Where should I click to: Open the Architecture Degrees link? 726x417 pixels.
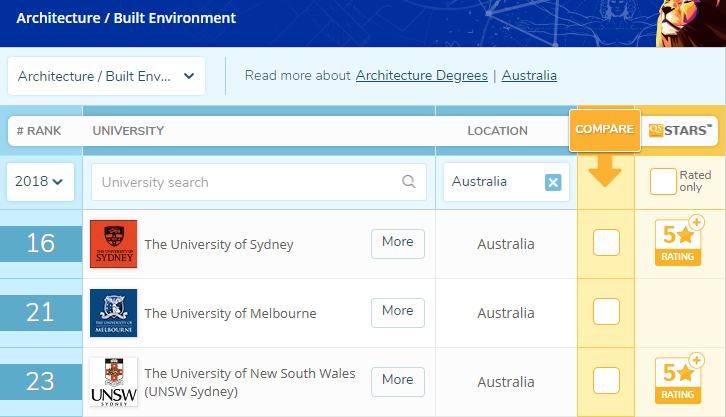tap(421, 76)
